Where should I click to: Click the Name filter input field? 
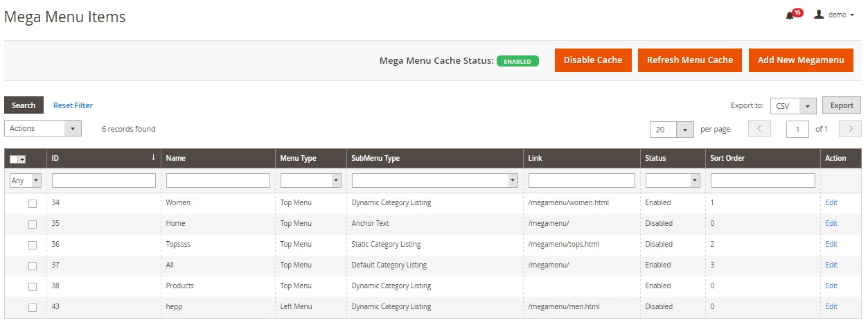(218, 180)
